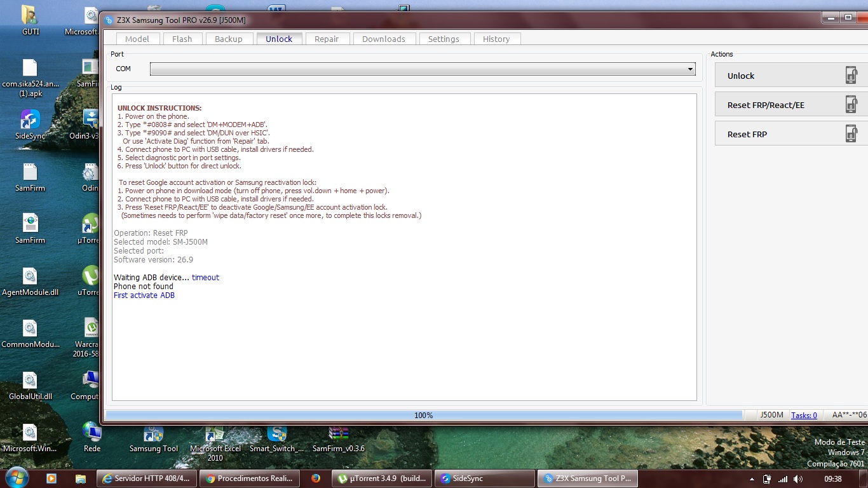The image size is (868, 488).
Task: Go to the Repair tab
Action: click(x=327, y=39)
